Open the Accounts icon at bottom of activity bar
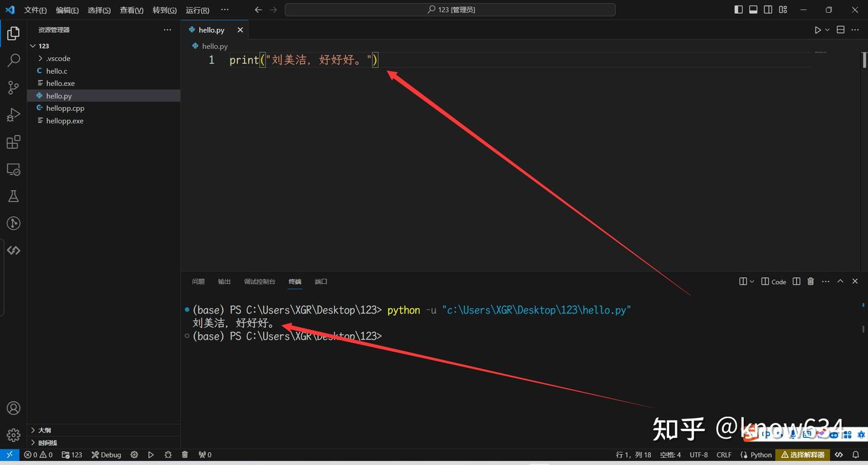Screen dimensions: 868x465 (13, 408)
